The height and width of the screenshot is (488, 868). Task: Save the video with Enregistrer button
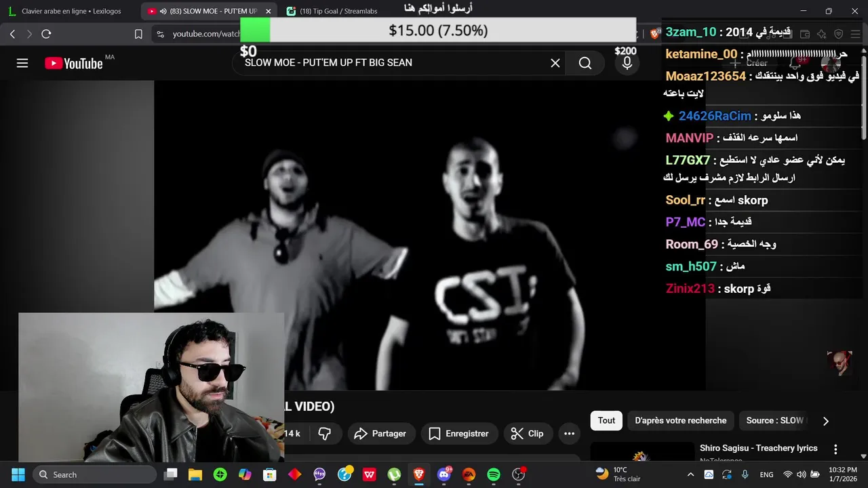click(x=459, y=434)
